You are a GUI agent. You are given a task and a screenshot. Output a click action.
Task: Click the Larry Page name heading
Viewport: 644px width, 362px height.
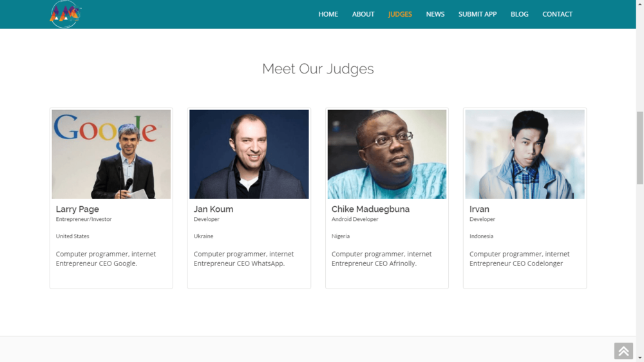77,209
